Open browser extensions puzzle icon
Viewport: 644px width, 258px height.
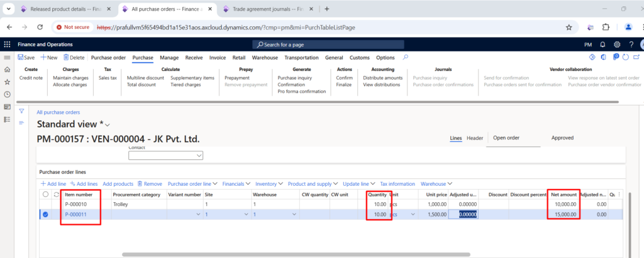(x=606, y=27)
